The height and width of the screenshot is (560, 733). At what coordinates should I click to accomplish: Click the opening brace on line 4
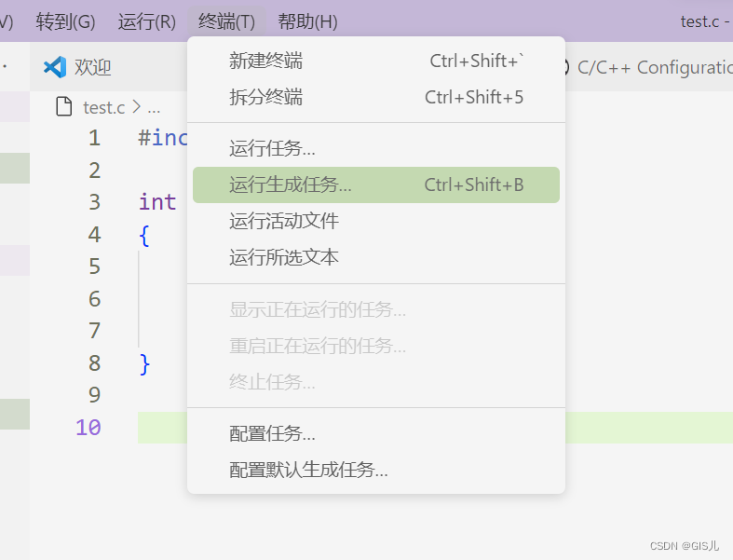tap(144, 236)
